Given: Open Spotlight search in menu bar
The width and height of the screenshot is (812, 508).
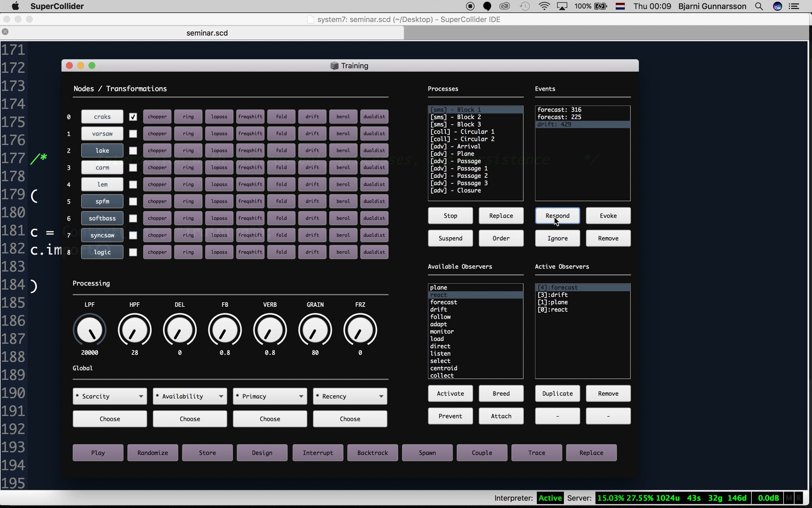Looking at the screenshot, I should 759,6.
